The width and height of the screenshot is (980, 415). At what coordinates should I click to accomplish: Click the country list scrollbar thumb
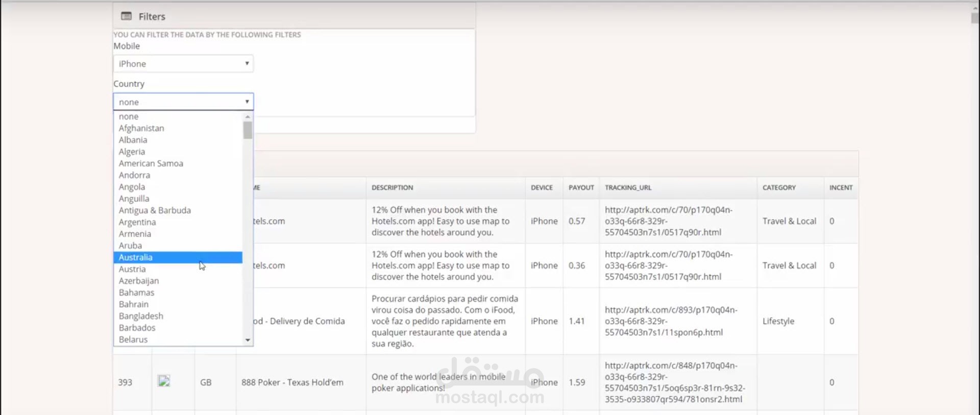pos(248,130)
